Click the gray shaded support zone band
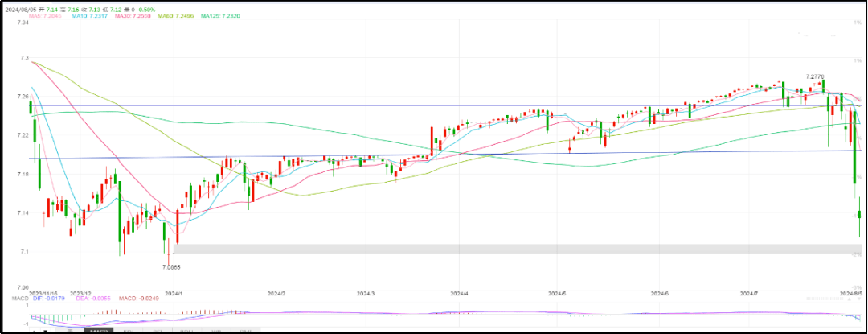868x334 pixels. [x=514, y=249]
